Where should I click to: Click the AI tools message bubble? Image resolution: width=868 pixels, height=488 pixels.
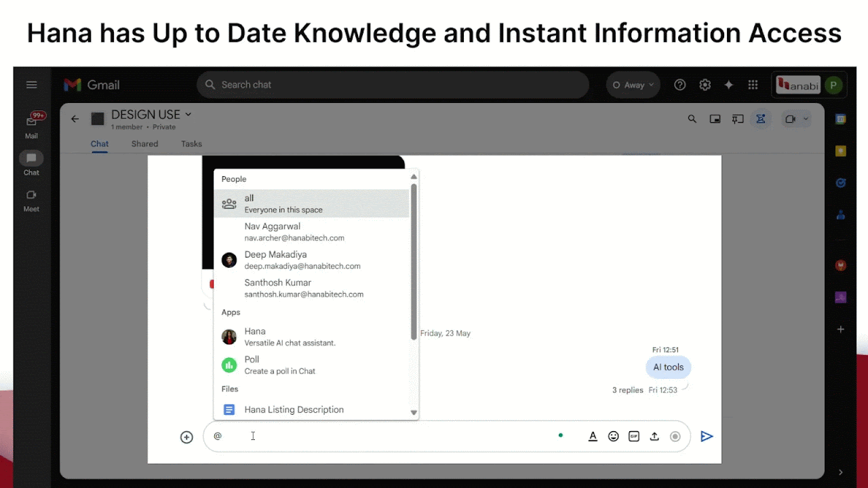click(669, 367)
